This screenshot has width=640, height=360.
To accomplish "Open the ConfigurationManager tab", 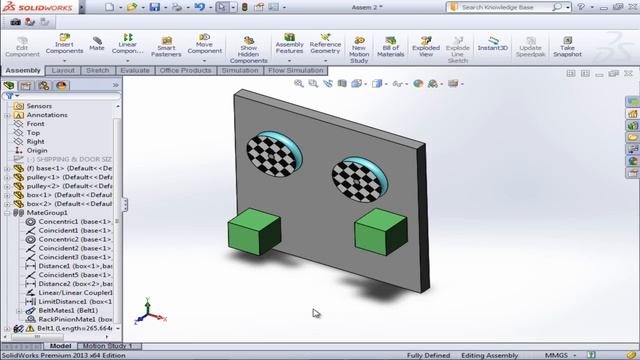I will coord(44,85).
